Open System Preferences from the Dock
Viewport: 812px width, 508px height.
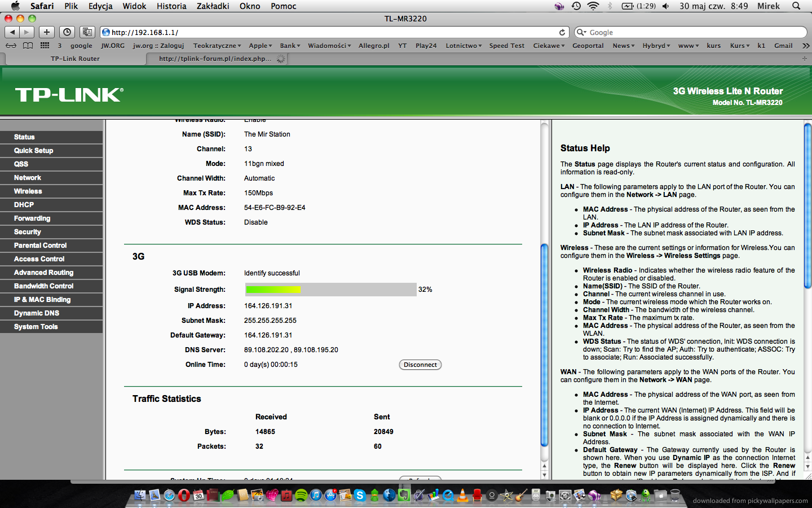coord(565,496)
